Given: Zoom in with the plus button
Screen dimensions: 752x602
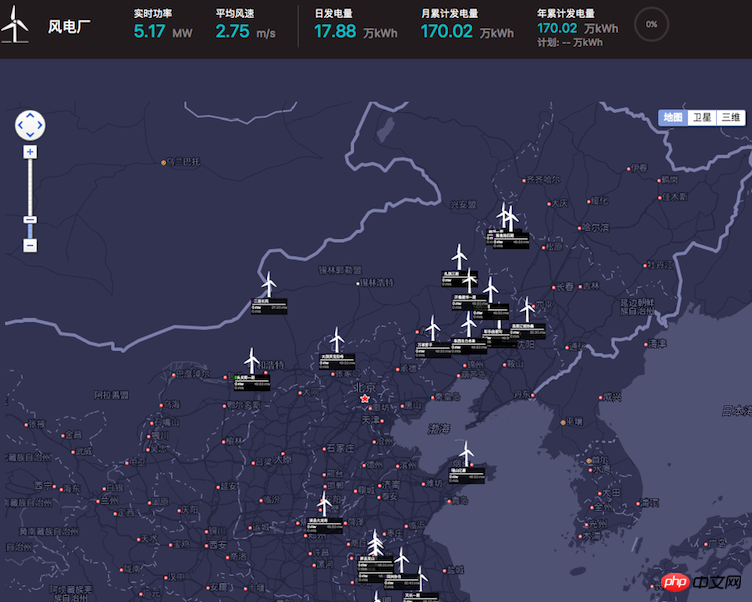Looking at the screenshot, I should 30,152.
